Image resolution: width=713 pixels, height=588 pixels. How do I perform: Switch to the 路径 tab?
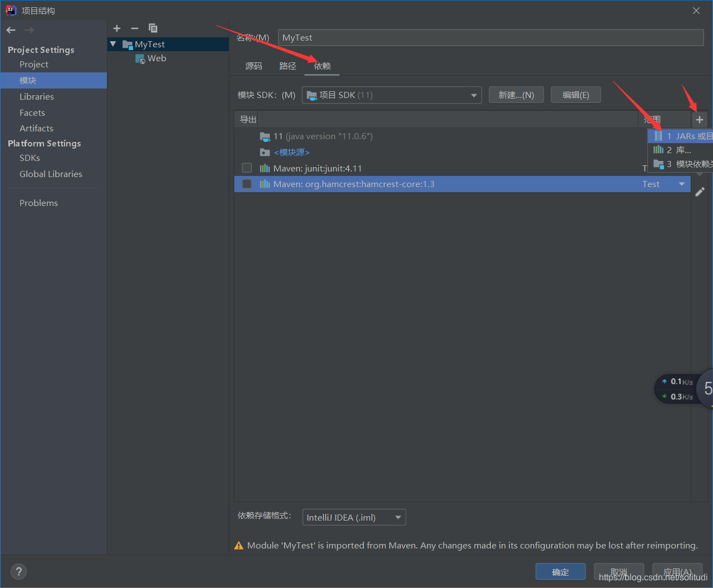click(288, 66)
